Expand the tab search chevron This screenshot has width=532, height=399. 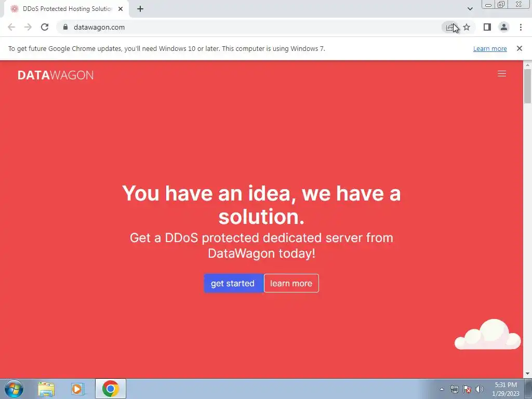pyautogui.click(x=470, y=9)
